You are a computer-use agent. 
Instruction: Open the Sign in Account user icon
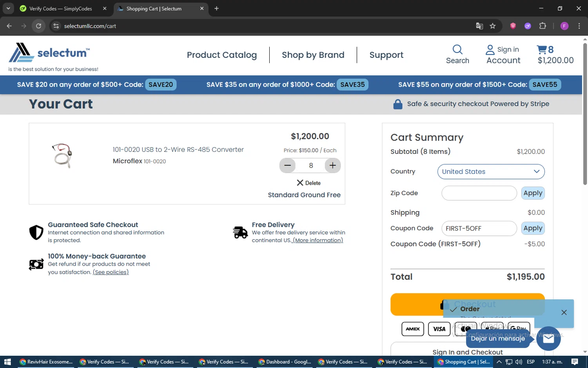click(x=490, y=50)
